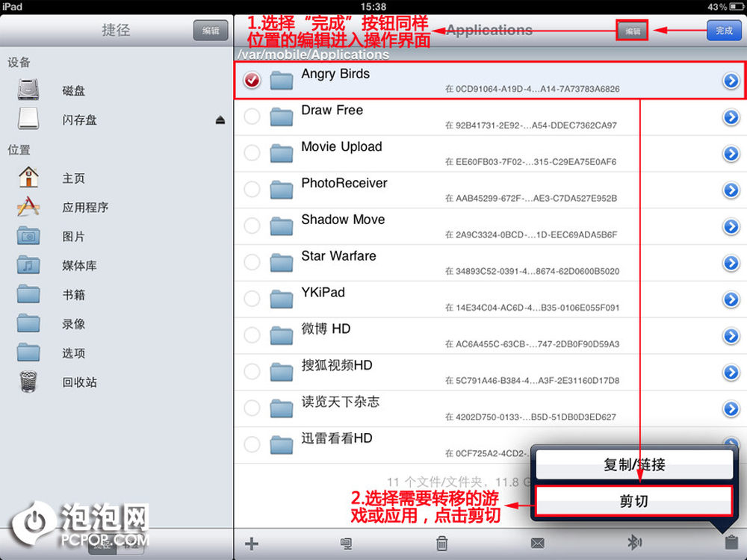Screen dimensions: 747x560
Task: Open the 读览天下杂志 folder name
Action: click(341, 402)
